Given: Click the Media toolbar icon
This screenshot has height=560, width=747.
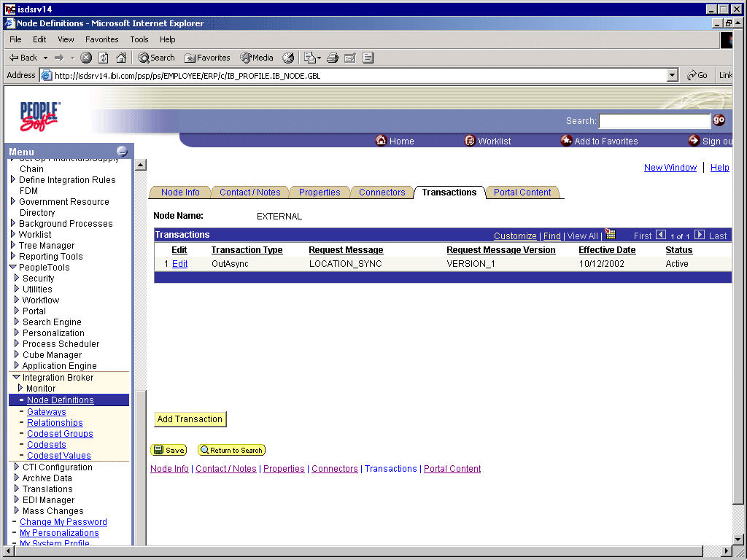Looking at the screenshot, I should pyautogui.click(x=256, y=57).
